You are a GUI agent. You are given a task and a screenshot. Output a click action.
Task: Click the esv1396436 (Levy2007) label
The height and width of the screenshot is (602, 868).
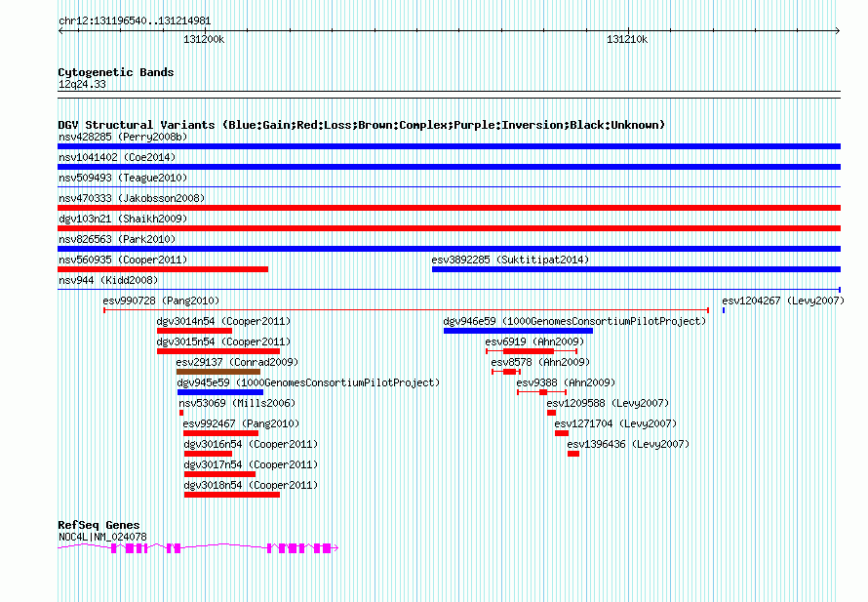point(628,444)
